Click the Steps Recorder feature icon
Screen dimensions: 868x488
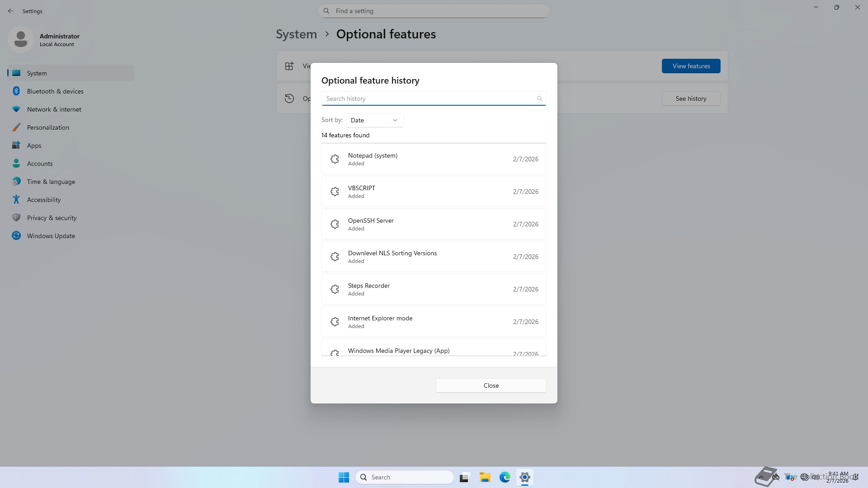tap(335, 289)
